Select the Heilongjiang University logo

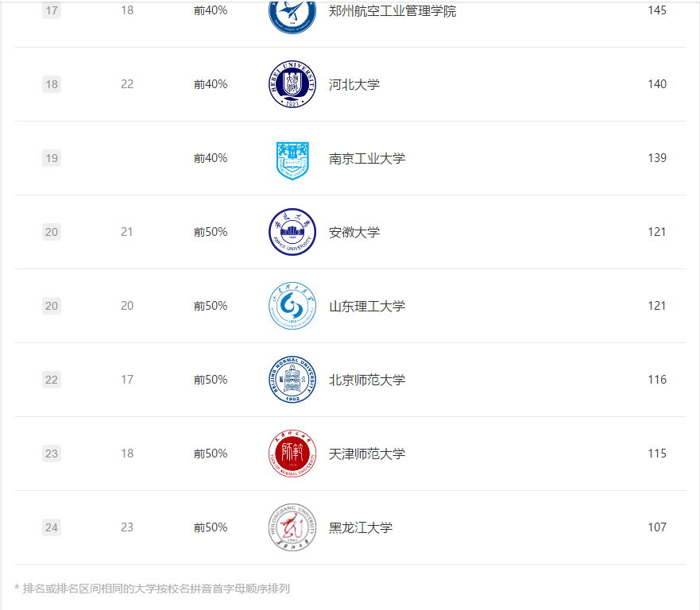pos(292,527)
